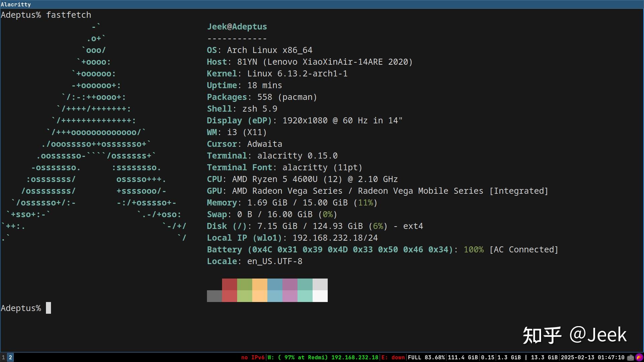Select the orange swatch in fastfetch palette
The width and height of the screenshot is (644, 362).
tap(260, 290)
